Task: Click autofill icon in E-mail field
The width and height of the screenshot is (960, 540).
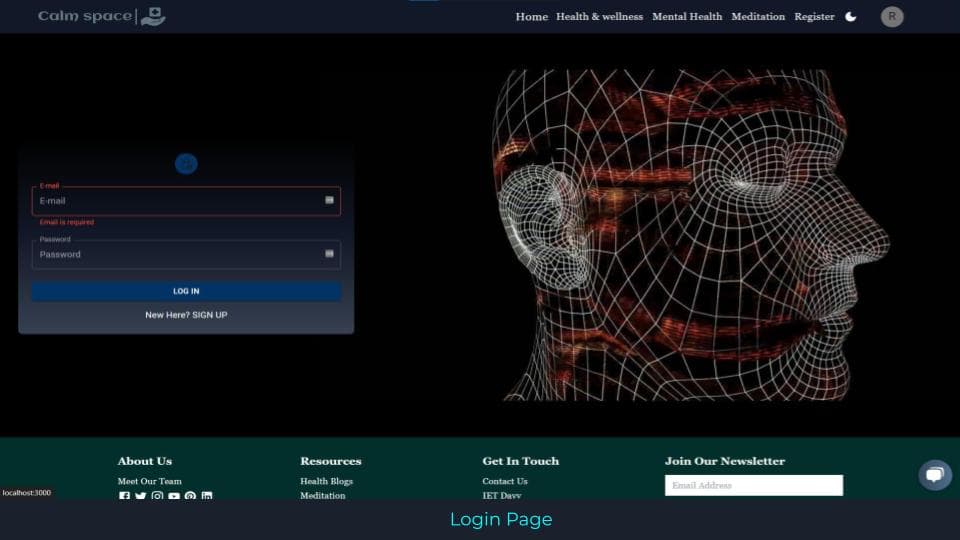Action: [x=329, y=200]
